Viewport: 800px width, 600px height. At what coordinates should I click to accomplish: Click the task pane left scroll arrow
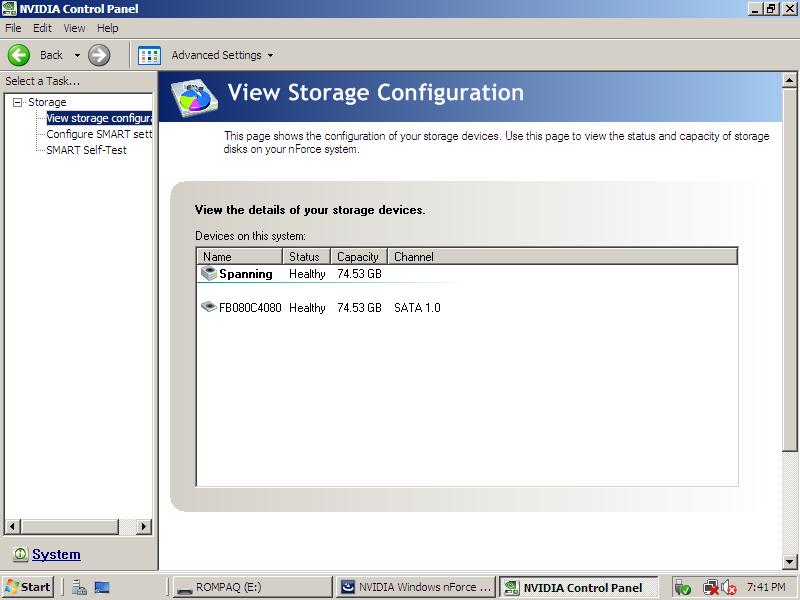click(x=12, y=526)
